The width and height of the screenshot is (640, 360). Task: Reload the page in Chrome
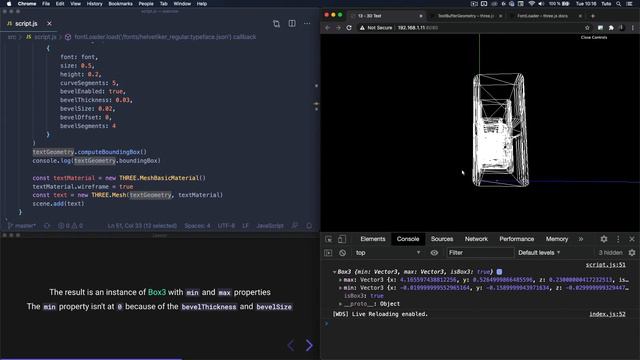(x=349, y=28)
